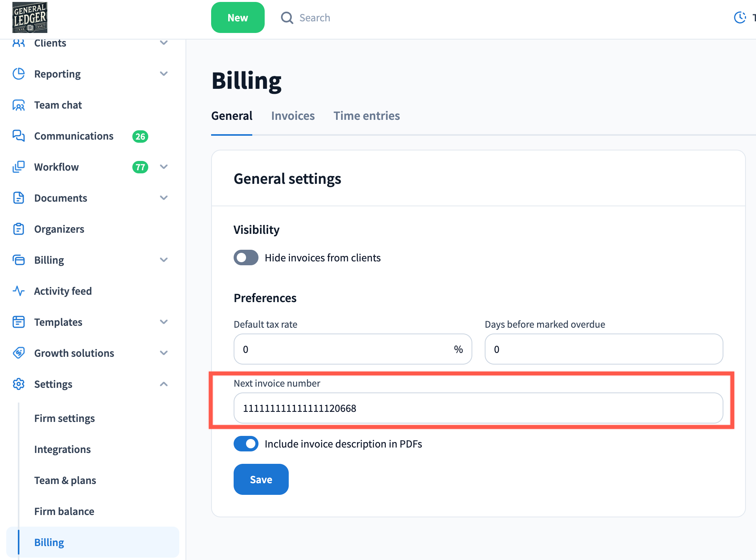Click the Settings gear icon in sidebar
This screenshot has width=756, height=560.
[x=19, y=384]
